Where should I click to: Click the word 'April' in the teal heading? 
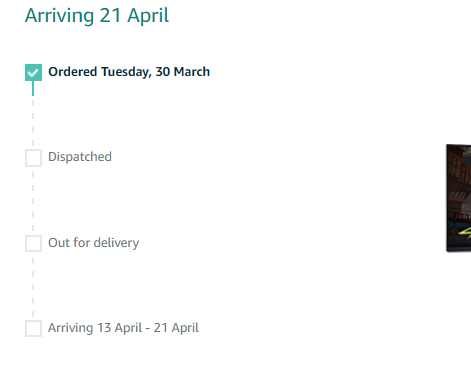tap(148, 16)
